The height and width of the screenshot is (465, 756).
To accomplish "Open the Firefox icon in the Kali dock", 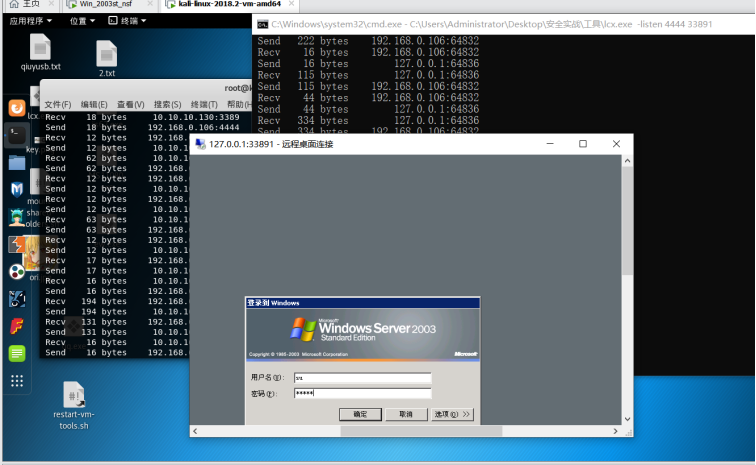I will point(17,108).
